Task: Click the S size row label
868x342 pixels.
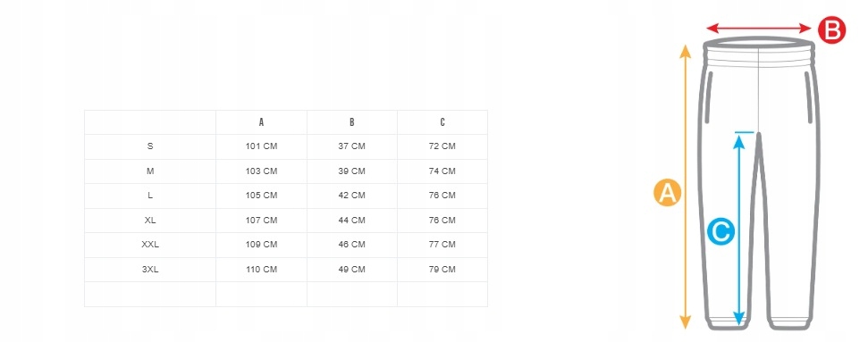Action: click(150, 146)
